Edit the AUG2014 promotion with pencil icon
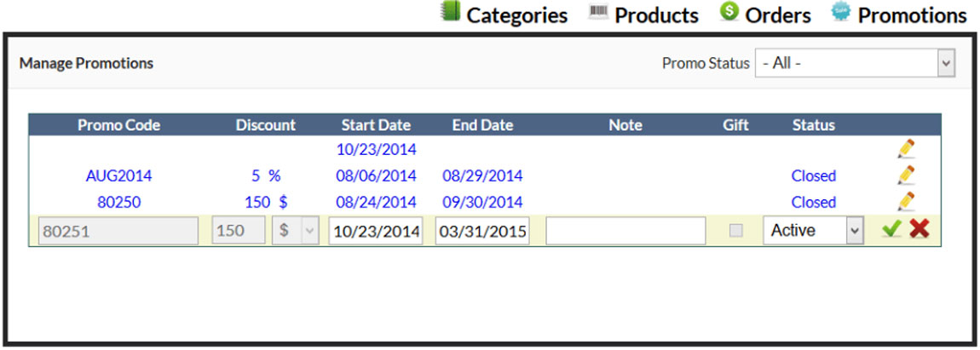The image size is (980, 350). (906, 175)
